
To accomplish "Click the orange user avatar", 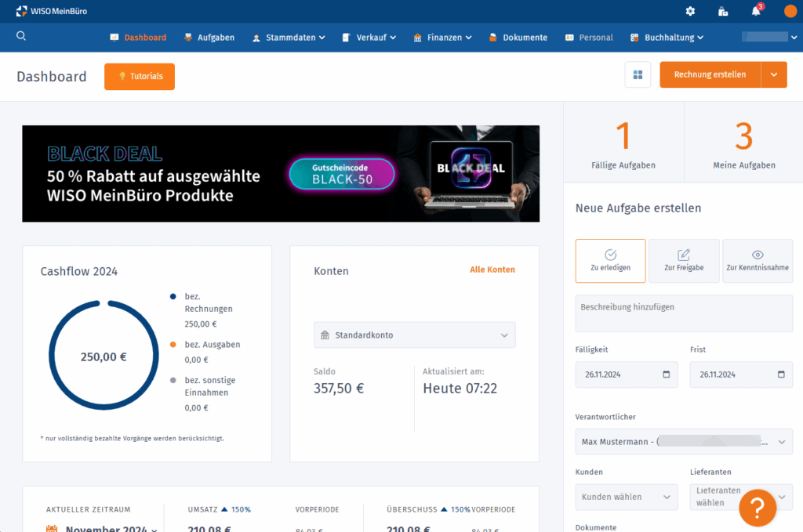I will tap(790, 11).
